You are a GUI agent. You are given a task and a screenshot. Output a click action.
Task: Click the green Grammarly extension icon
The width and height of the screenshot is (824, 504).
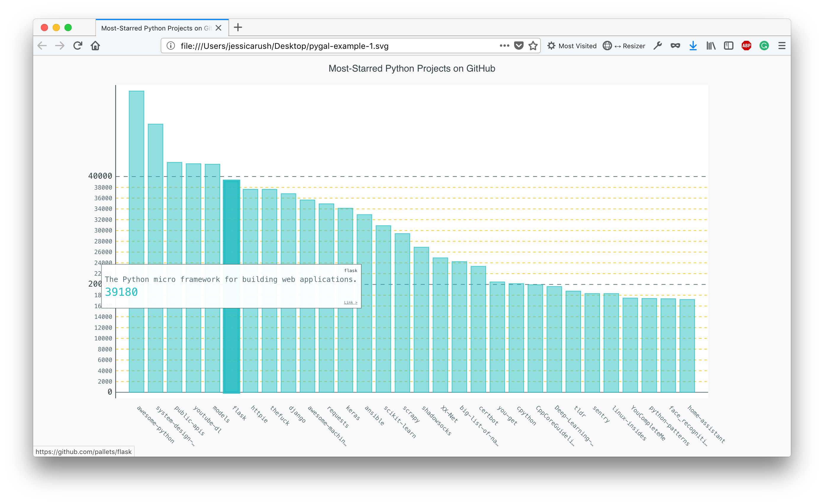click(x=764, y=46)
